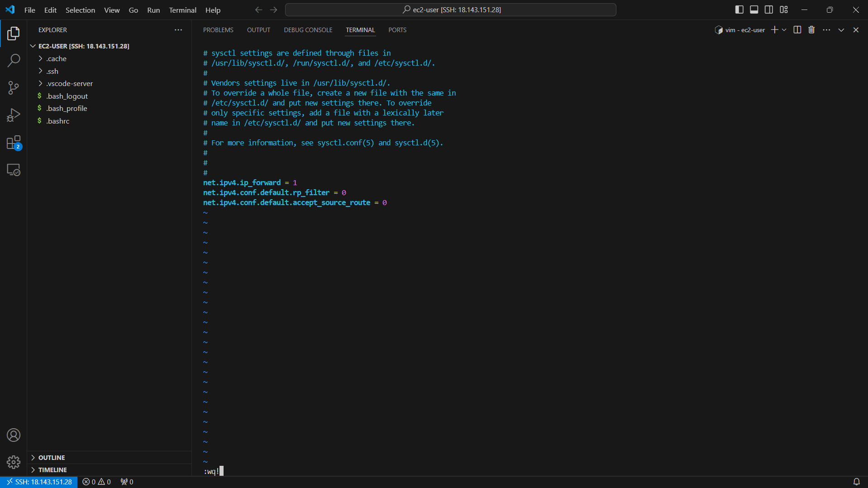
Task: Open Source Control view
Action: (14, 88)
